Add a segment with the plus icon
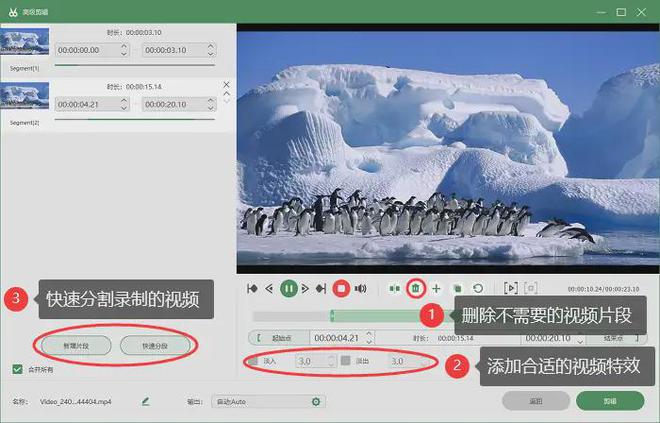Viewport: 660px width, 423px height. (436, 289)
